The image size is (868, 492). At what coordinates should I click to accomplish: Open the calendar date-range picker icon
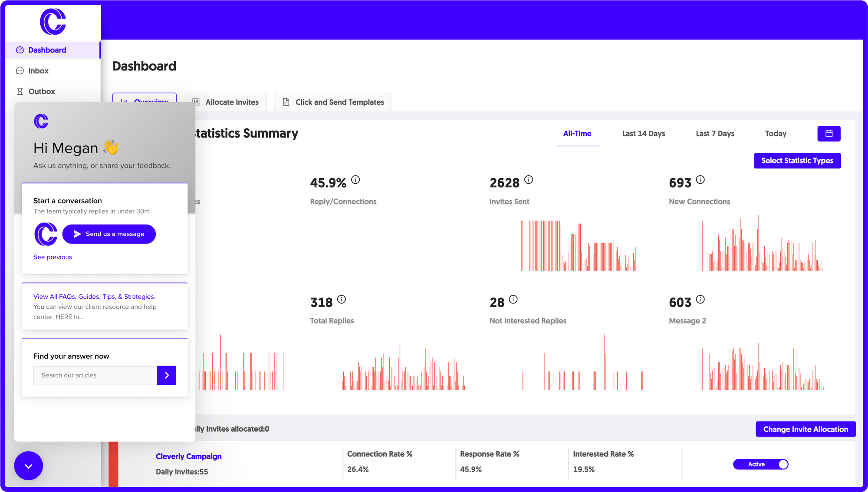pyautogui.click(x=829, y=133)
